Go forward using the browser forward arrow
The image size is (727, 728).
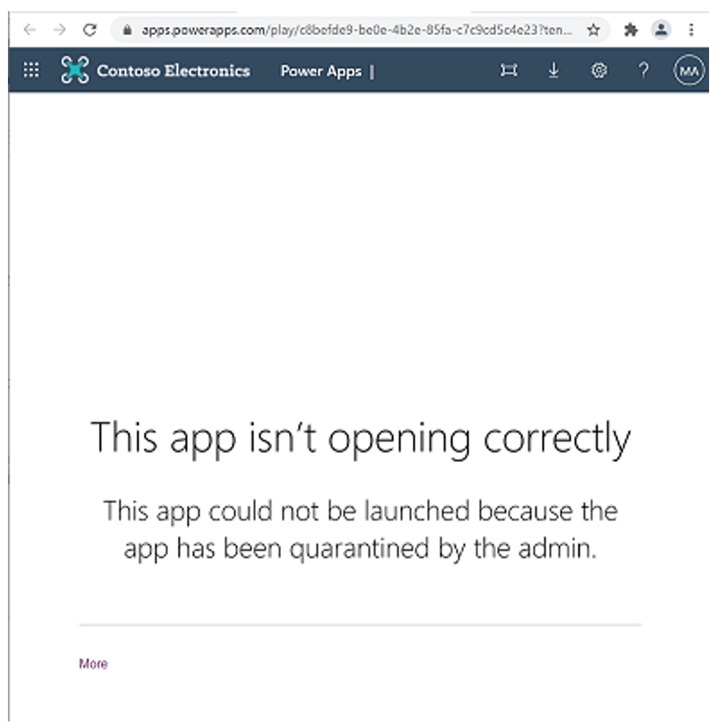pos(59,30)
